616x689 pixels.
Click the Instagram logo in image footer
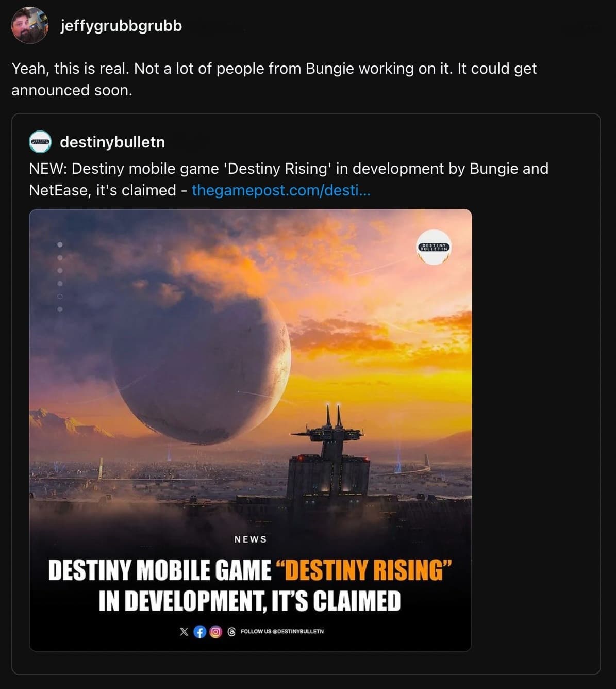pos(215,632)
